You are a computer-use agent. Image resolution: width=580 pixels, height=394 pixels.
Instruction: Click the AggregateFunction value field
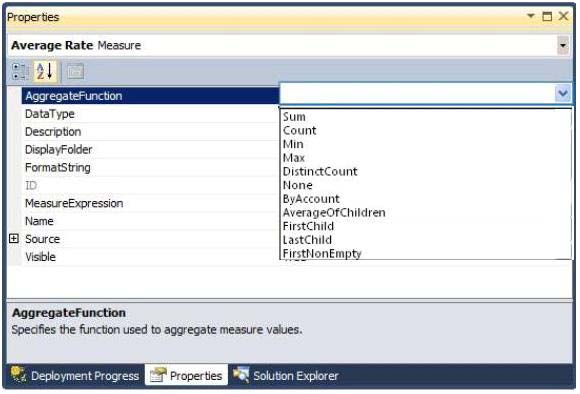pyautogui.click(x=417, y=93)
